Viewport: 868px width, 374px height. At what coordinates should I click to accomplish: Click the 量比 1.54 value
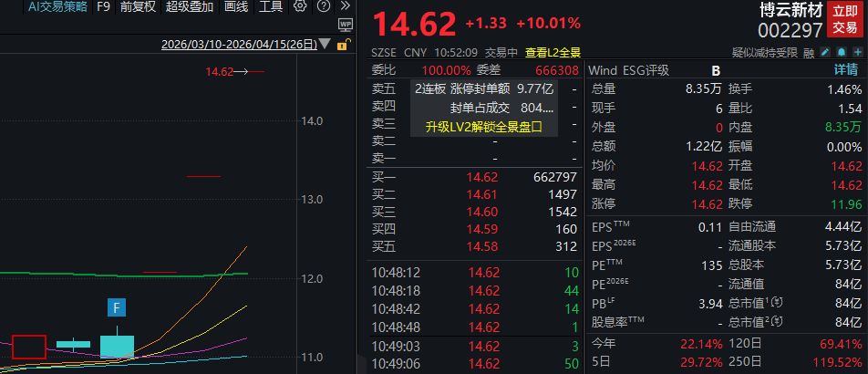[x=851, y=109]
